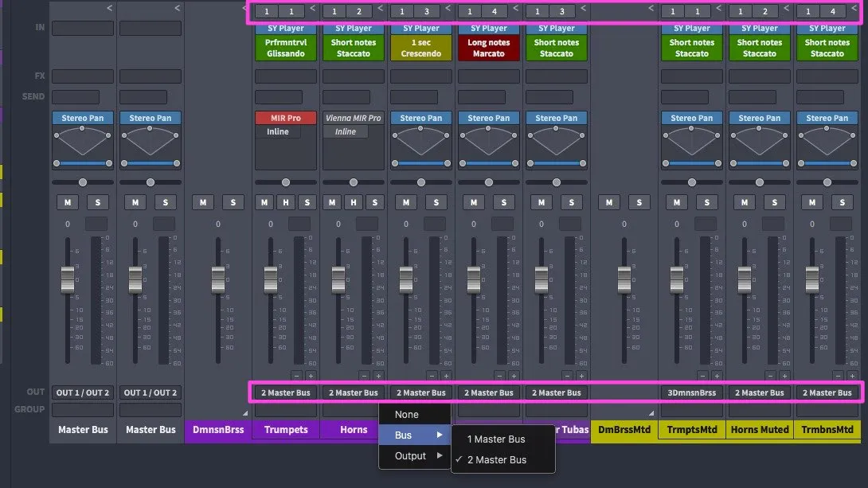
Task: Click the minus button below Tubas meter
Action: (568, 376)
